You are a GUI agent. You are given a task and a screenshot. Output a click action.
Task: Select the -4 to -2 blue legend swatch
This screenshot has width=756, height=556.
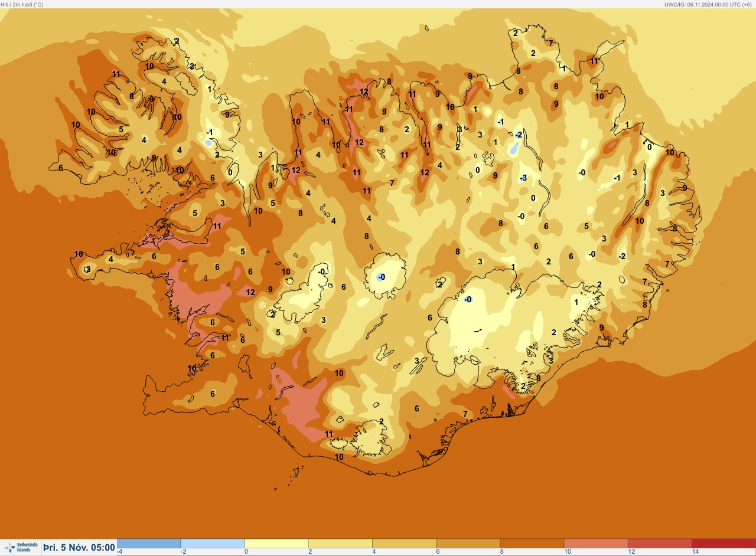pos(149,543)
